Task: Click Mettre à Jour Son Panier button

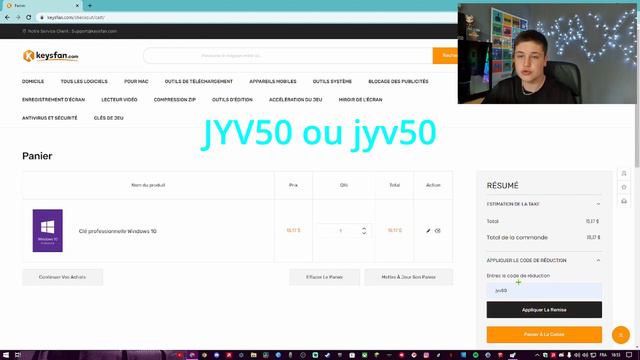Action: click(409, 277)
